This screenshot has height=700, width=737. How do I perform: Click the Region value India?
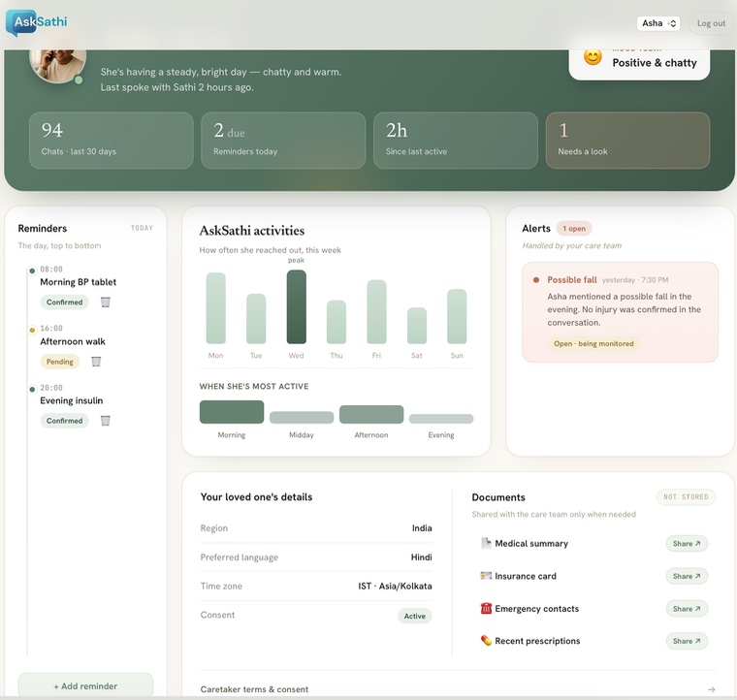(422, 528)
